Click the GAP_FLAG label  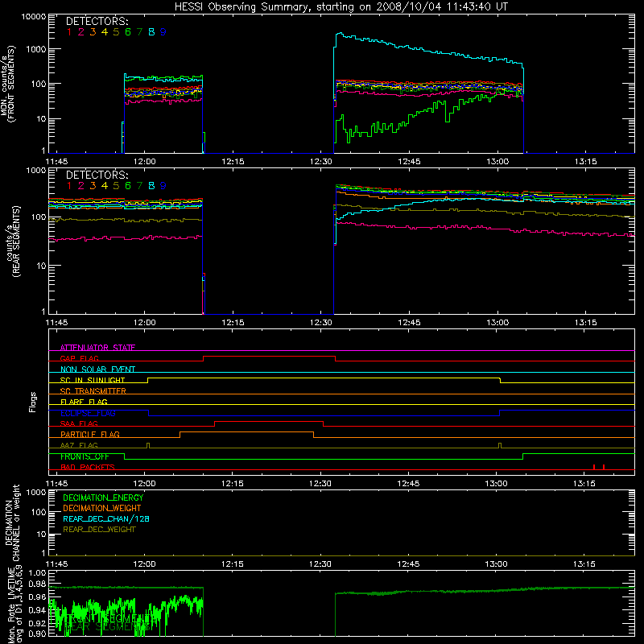tap(79, 358)
